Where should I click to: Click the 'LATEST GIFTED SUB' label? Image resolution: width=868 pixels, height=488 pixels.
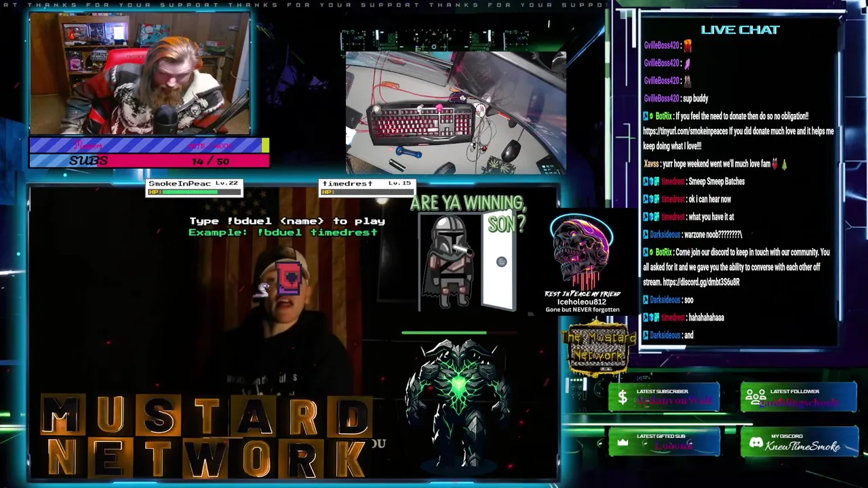tap(661, 436)
